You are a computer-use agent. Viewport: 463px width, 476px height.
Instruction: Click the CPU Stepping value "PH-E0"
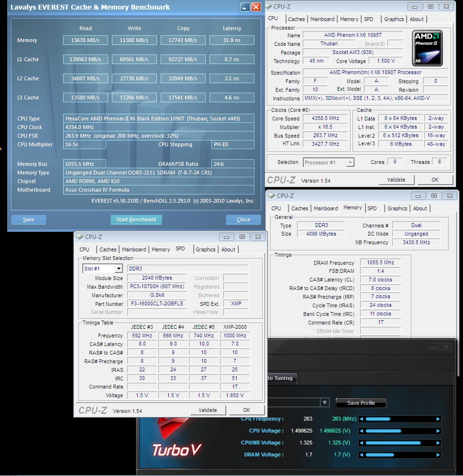233,144
